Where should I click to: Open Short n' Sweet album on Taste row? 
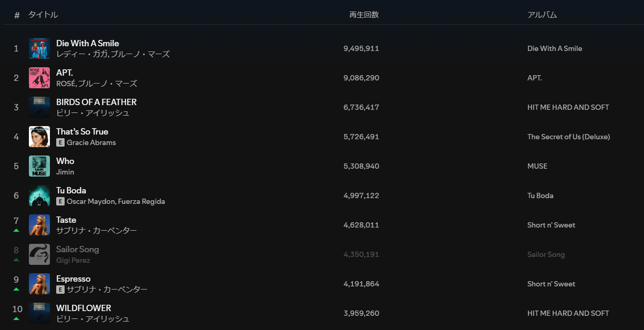click(x=552, y=225)
